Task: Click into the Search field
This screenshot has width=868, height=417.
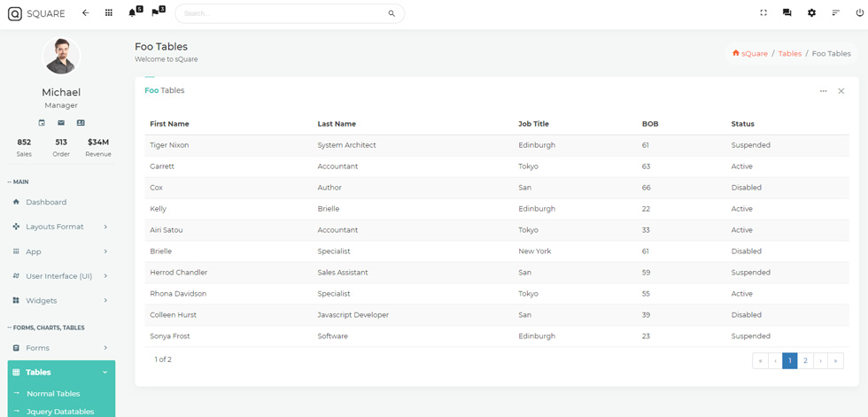Action: point(290,14)
